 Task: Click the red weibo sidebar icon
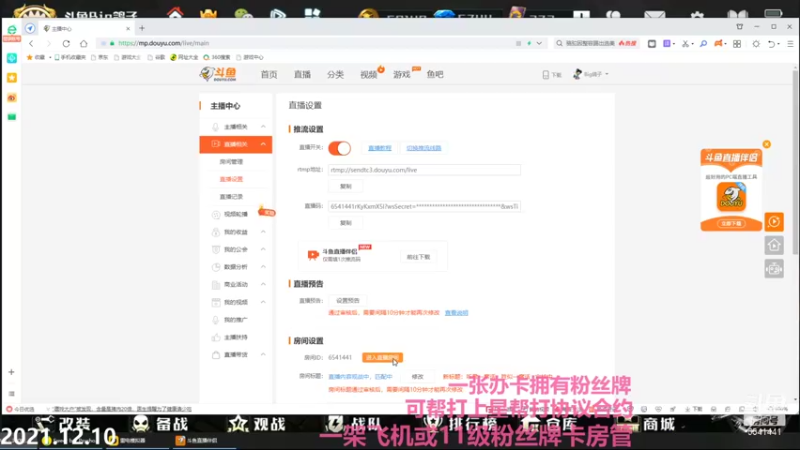tap(12, 97)
